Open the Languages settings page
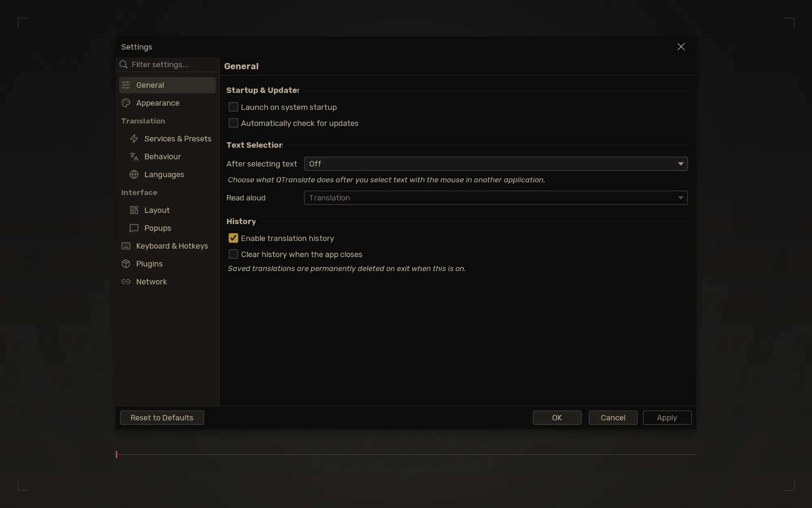This screenshot has height=508, width=812. pos(167,174)
